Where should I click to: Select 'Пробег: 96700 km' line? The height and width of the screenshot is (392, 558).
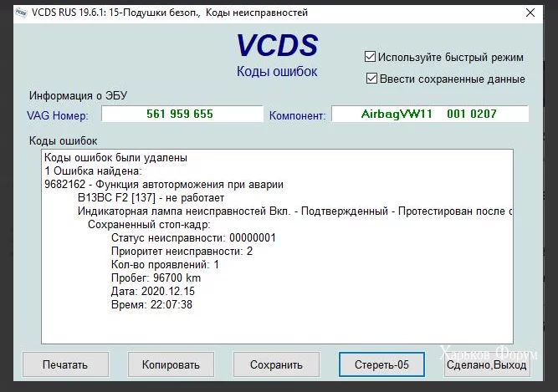point(156,278)
